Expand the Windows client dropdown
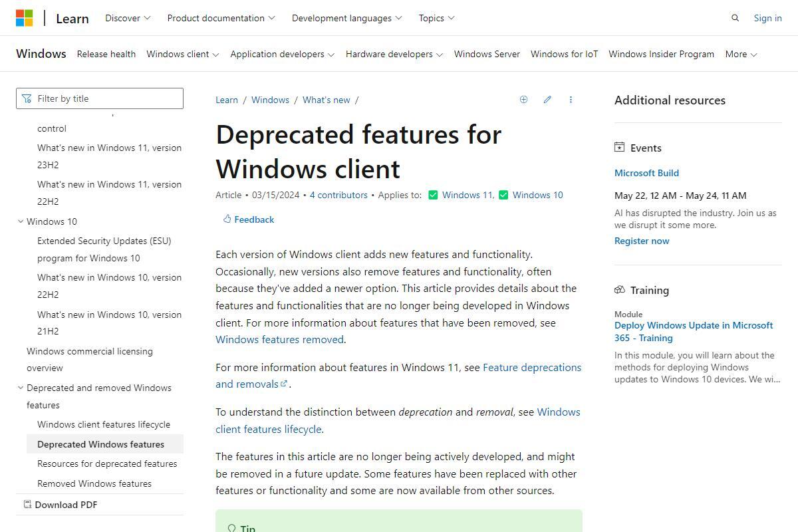The width and height of the screenshot is (798, 532). pyautogui.click(x=183, y=54)
